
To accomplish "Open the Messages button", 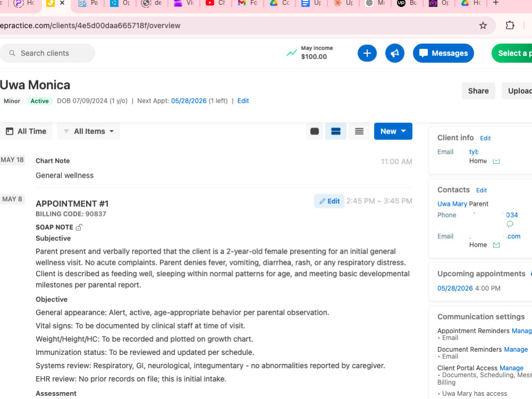I will point(443,53).
